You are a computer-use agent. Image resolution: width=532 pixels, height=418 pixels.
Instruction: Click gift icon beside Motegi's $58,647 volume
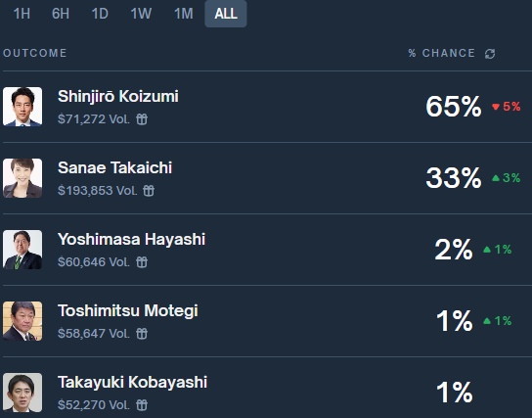click(142, 334)
